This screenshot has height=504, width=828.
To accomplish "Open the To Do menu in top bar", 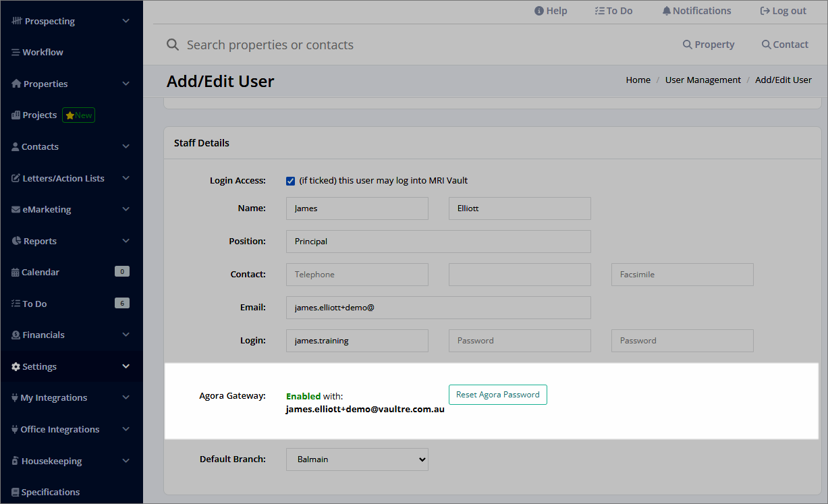I will (613, 11).
